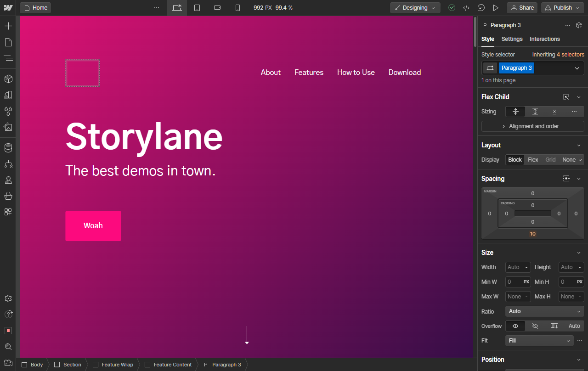Open the search magnifier icon
Image resolution: width=588 pixels, height=371 pixels.
click(8, 347)
